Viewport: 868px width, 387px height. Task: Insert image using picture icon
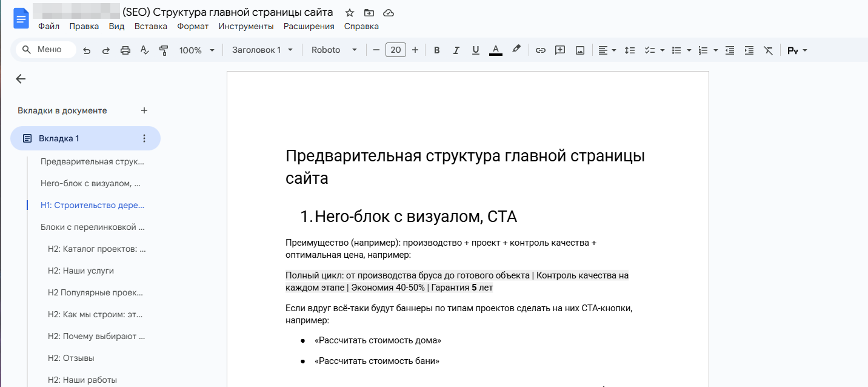[x=580, y=50]
